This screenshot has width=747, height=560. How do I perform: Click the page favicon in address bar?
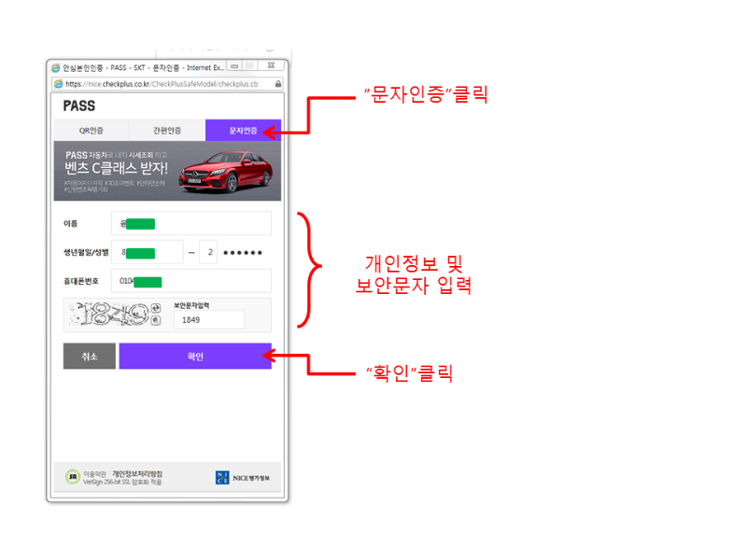(x=59, y=84)
